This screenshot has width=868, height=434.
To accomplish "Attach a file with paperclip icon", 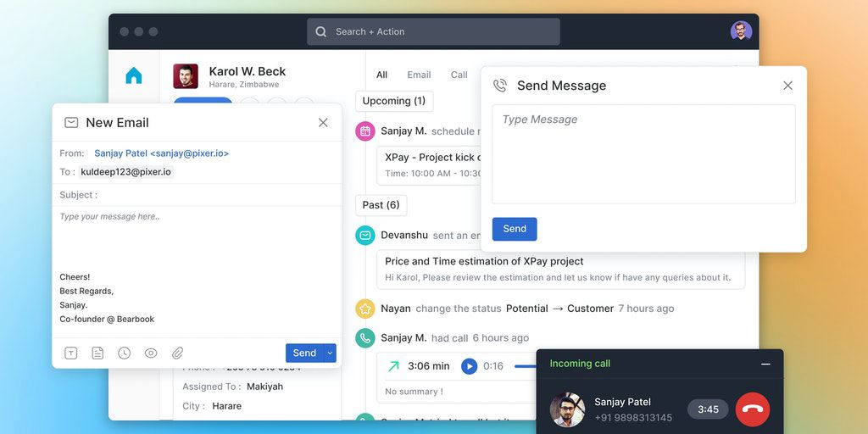I will tap(177, 353).
